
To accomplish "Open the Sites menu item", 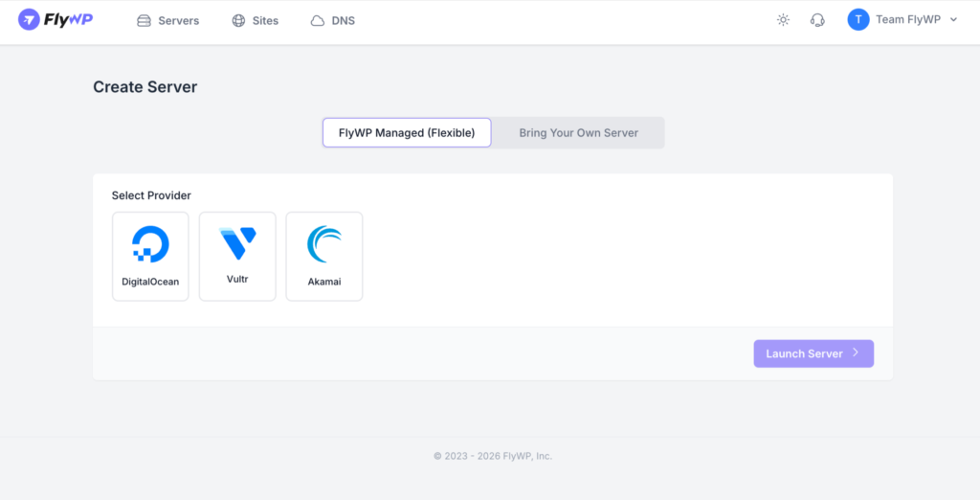I will pos(265,20).
